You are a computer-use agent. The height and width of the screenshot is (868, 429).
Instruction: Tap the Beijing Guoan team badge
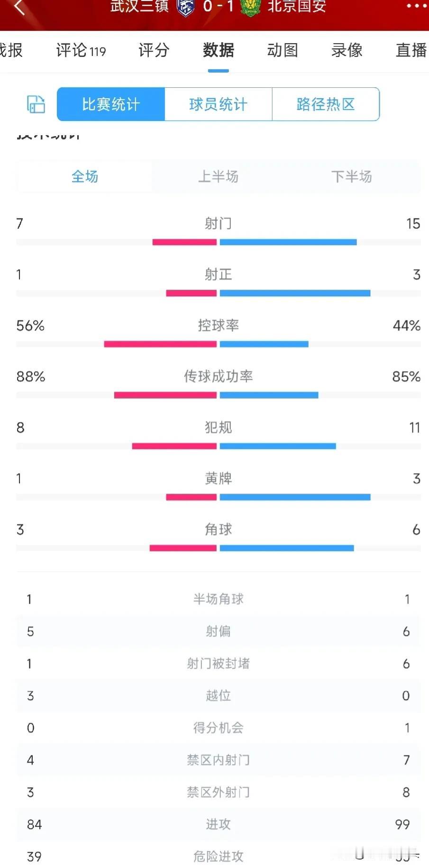click(250, 7)
